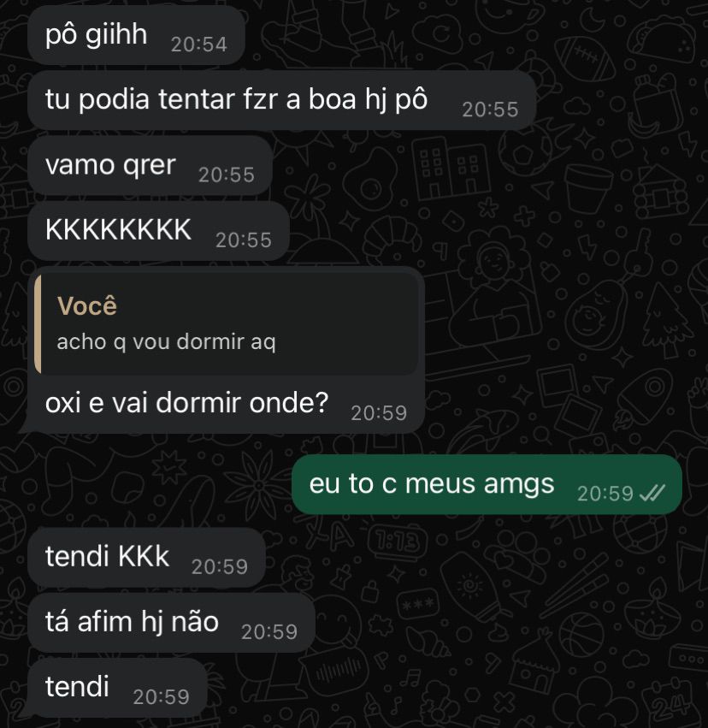
Task: Tap the 'KKKKKKKK' message bubble
Action: [158, 231]
